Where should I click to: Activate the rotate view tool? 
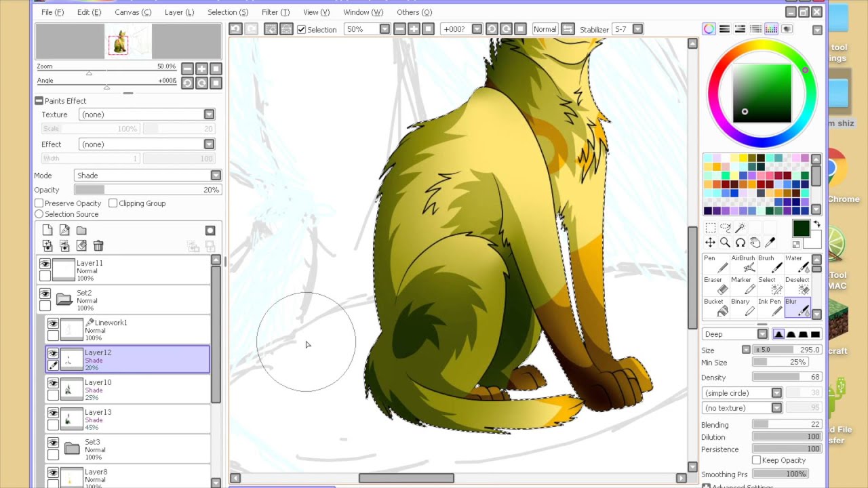point(740,243)
